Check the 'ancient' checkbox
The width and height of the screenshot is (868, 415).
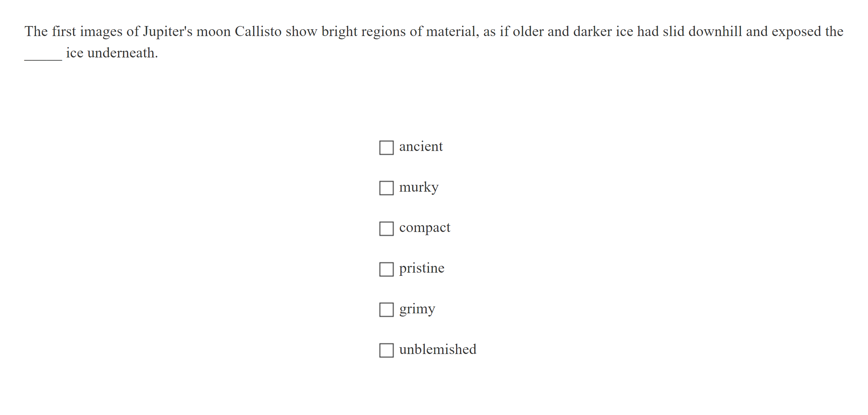point(386,147)
